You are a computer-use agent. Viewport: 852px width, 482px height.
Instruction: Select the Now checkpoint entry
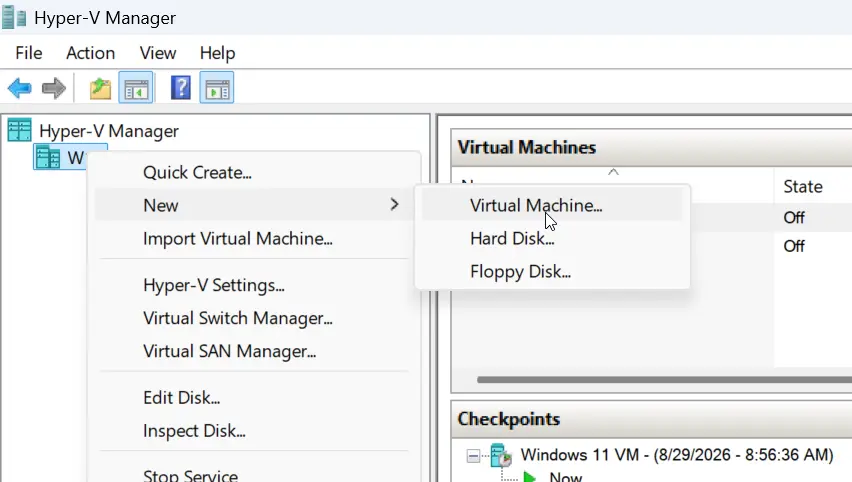click(x=566, y=477)
